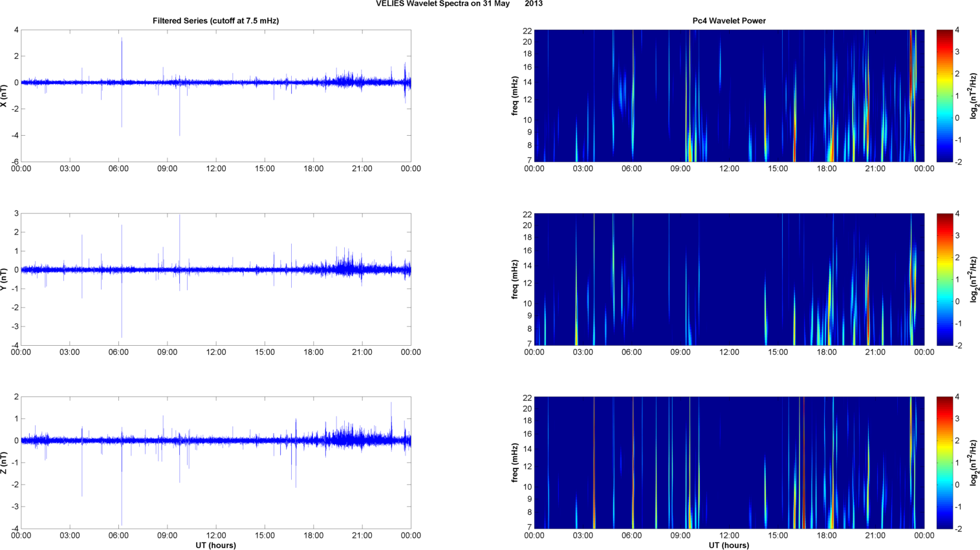
Task: Click the 21:00 tick under the X spectrogram
Action: [x=875, y=169]
